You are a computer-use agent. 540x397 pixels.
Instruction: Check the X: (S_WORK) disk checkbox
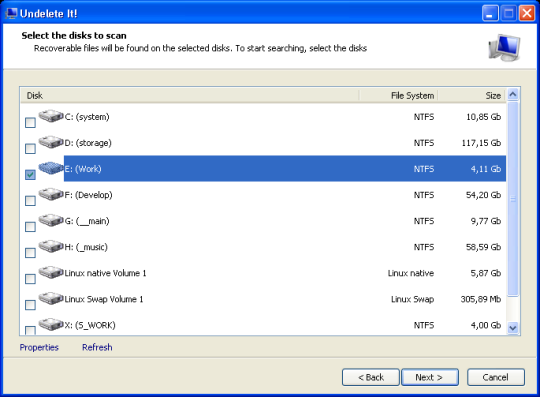[30, 330]
